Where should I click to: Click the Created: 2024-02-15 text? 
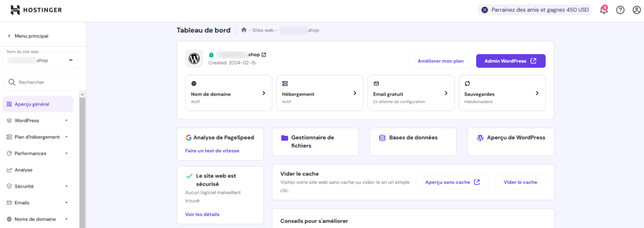(x=232, y=63)
